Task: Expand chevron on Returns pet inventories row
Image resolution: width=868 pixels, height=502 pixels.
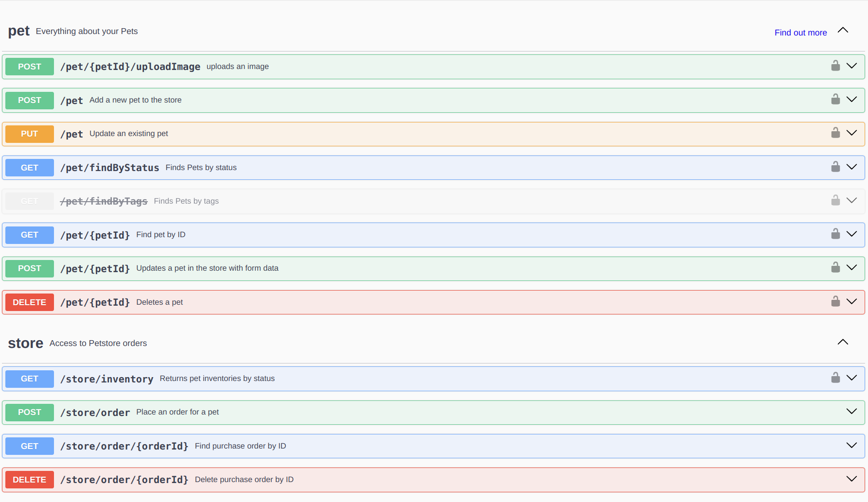Action: pyautogui.click(x=851, y=378)
